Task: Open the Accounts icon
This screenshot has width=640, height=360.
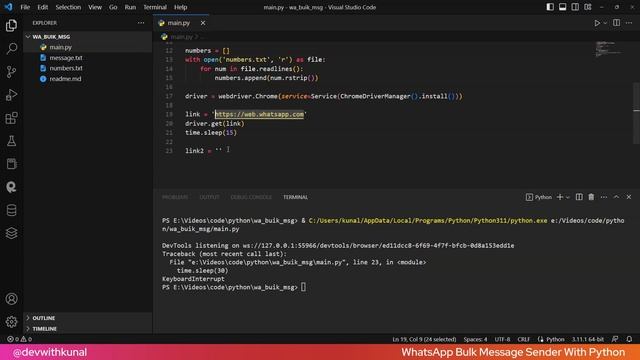Action: (x=11, y=299)
